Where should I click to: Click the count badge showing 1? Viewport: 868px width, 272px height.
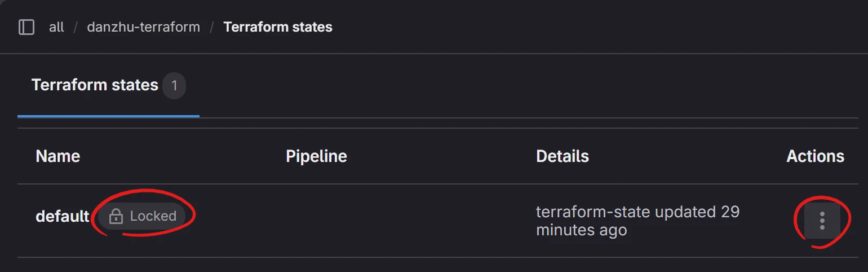174,86
